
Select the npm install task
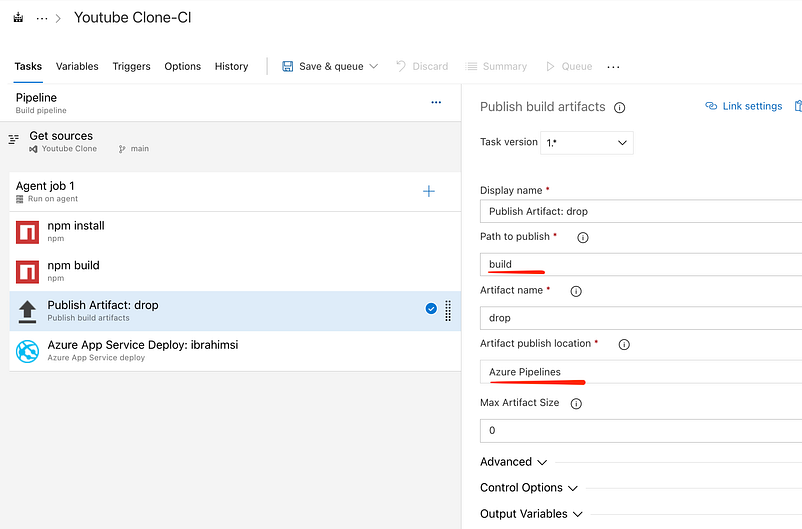(235, 231)
